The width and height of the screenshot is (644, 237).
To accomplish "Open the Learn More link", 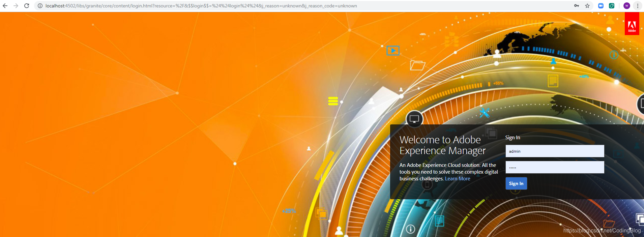I will click(x=458, y=179).
